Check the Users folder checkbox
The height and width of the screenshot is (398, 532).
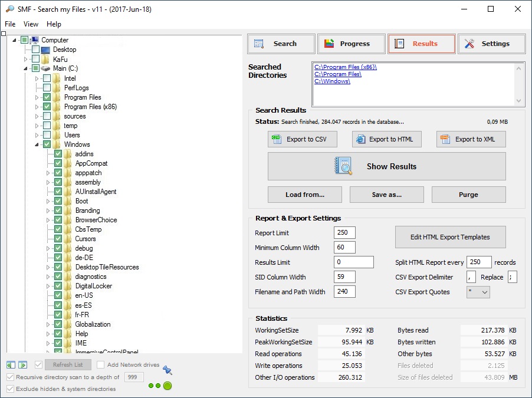[x=47, y=135]
